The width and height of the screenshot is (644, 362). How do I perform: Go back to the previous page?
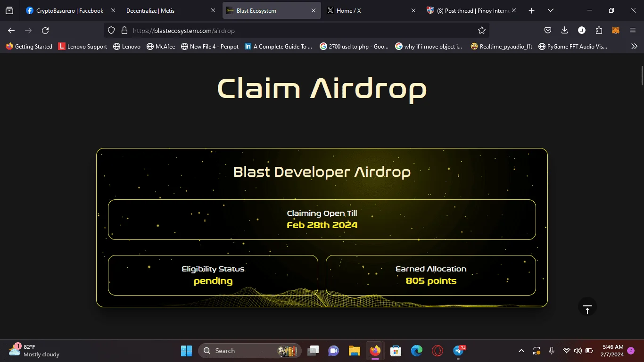pyautogui.click(x=11, y=30)
